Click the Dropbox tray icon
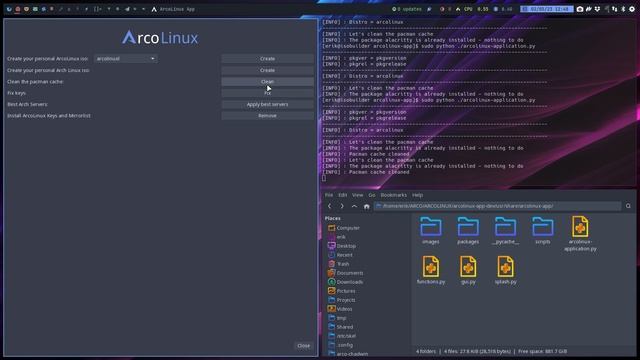The height and width of the screenshot is (360, 640). pos(597,9)
